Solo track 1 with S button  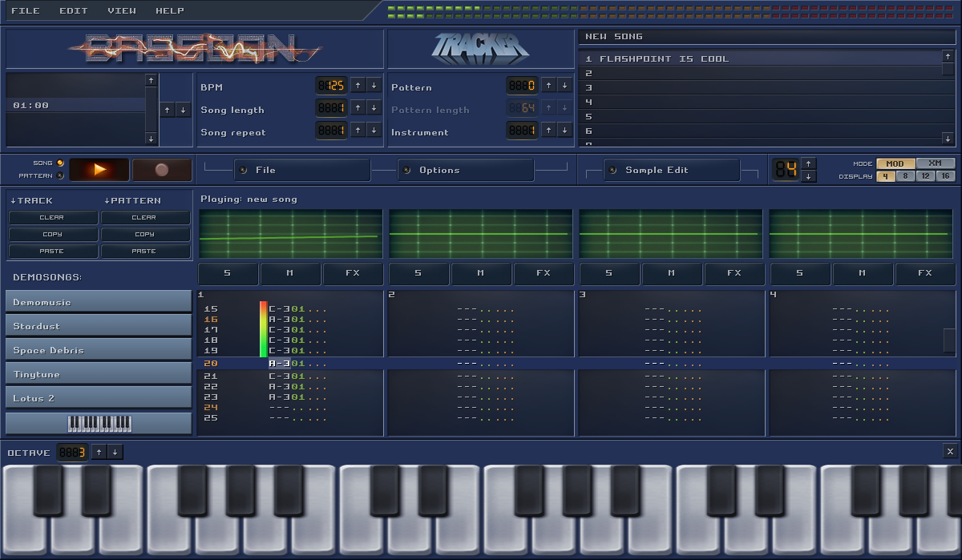tap(228, 274)
